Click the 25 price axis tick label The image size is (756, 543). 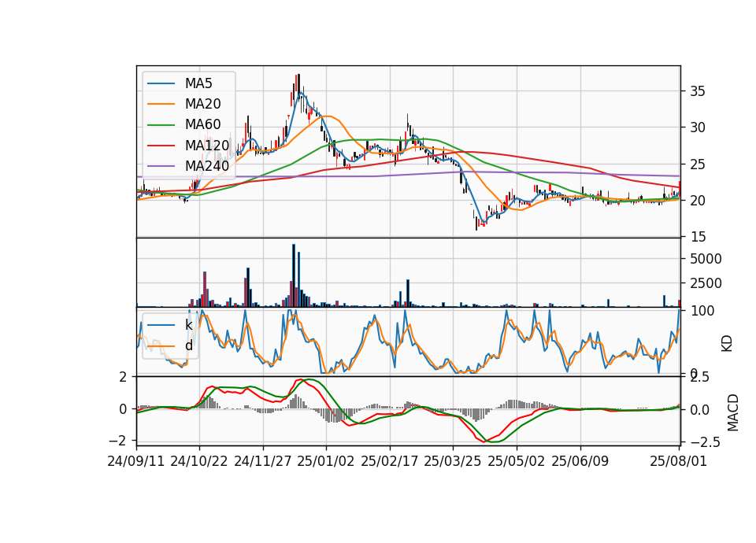pos(698,164)
